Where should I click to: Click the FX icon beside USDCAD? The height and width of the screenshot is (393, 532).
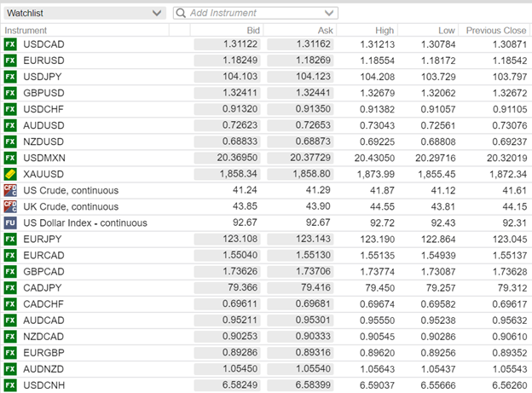(10, 44)
